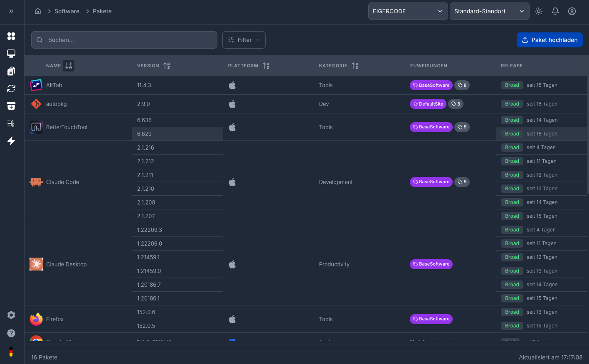This screenshot has height=364, width=589.
Task: Click the dotted grid icon above the lightning bolt
Action: (x=11, y=123)
